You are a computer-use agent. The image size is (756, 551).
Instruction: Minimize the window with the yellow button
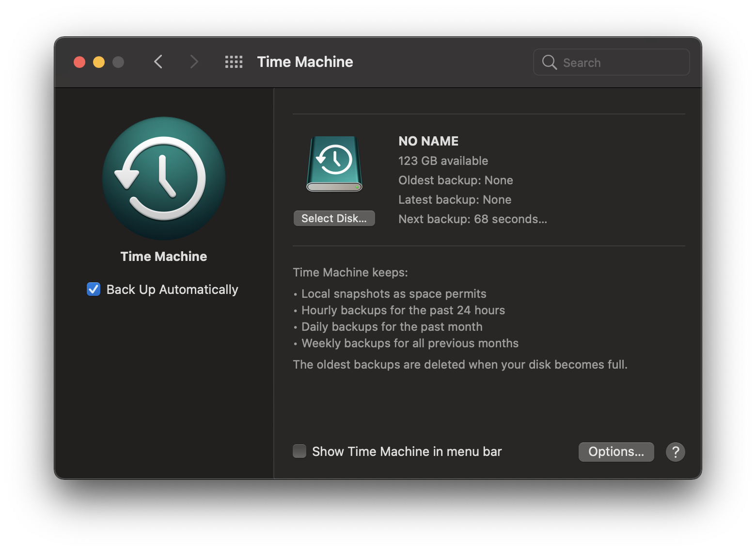tap(99, 62)
